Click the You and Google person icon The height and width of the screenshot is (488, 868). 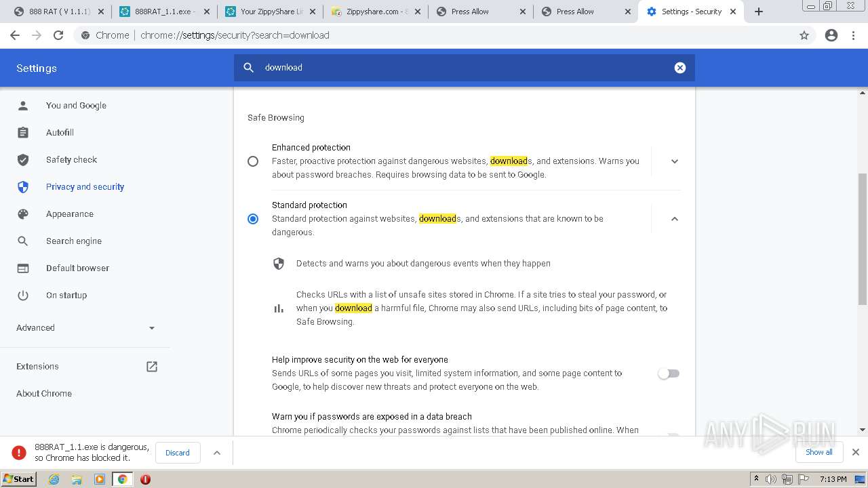23,106
